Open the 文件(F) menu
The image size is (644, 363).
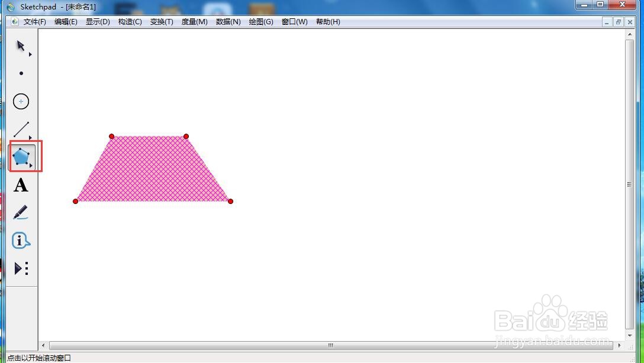(34, 22)
